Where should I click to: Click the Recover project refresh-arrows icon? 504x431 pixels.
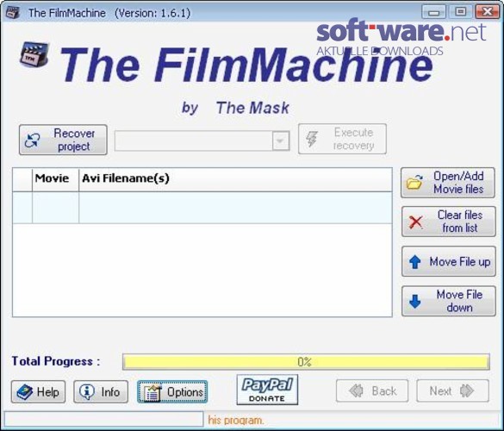33,141
